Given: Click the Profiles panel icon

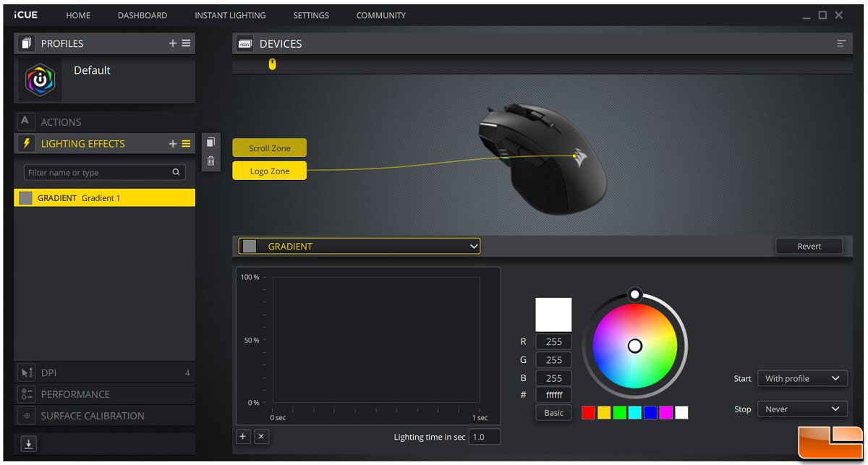Looking at the screenshot, I should point(27,43).
